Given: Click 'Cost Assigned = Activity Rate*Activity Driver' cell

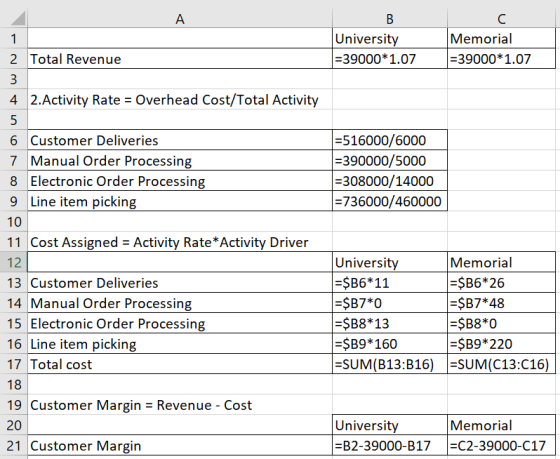Looking at the screenshot, I should (x=180, y=242).
